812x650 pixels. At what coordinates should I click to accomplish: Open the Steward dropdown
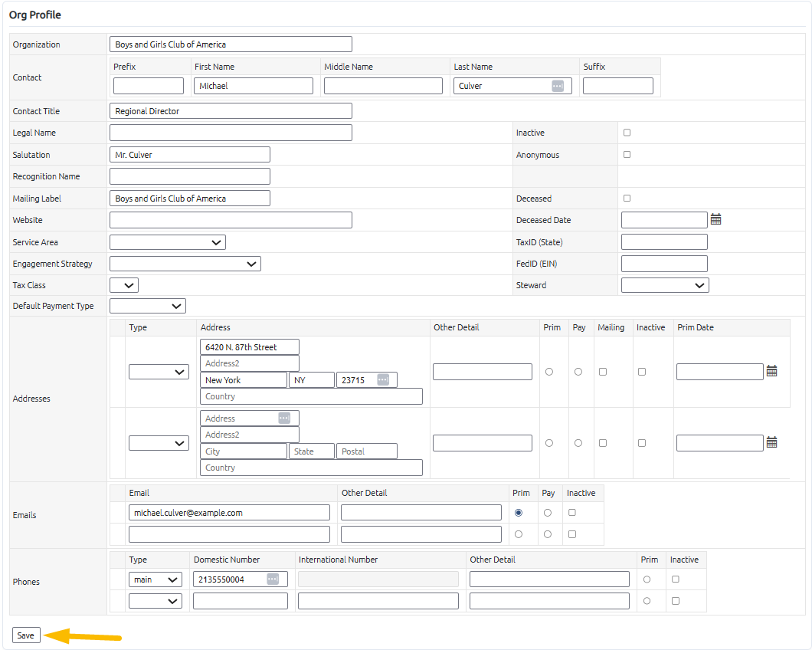click(665, 285)
